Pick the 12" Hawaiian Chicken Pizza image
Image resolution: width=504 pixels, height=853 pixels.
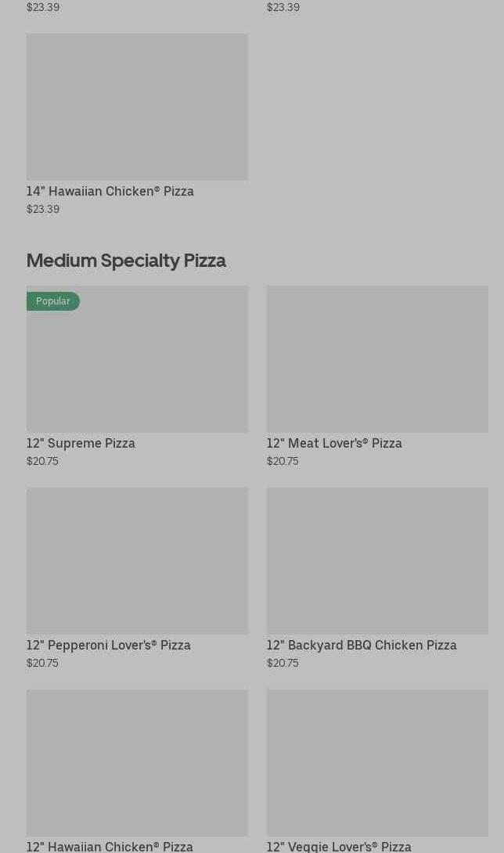coord(137,762)
